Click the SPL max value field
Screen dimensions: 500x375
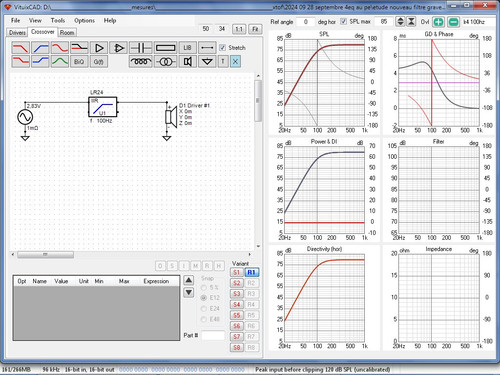tap(384, 22)
